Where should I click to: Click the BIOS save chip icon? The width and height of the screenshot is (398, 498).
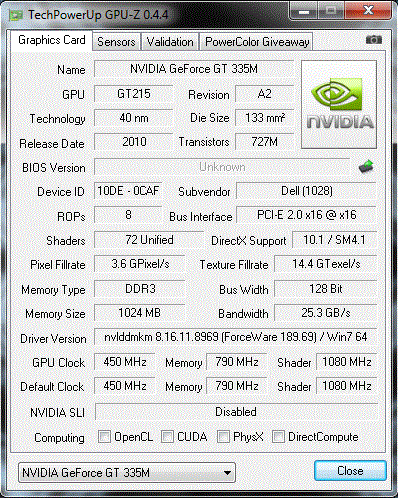pyautogui.click(x=366, y=166)
